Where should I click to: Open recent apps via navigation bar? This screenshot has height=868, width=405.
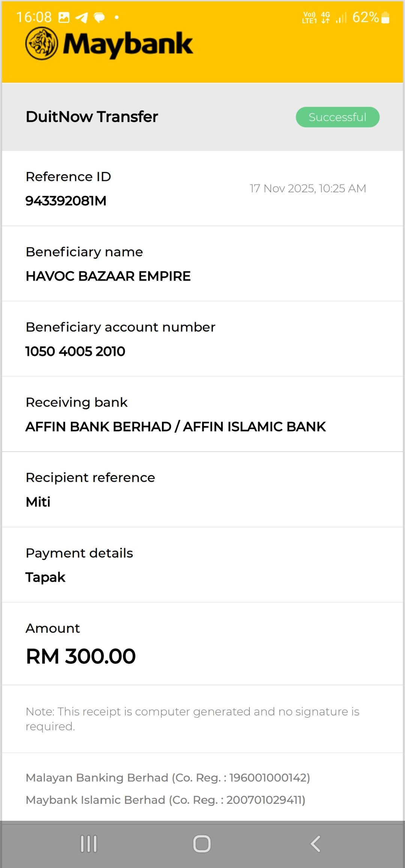[89, 844]
